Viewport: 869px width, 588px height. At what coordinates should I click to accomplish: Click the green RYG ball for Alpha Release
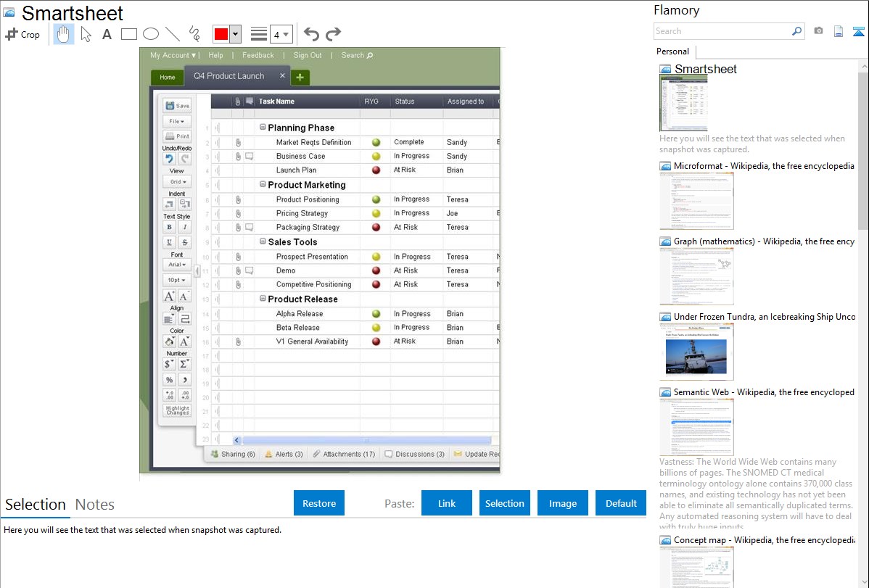pos(376,314)
